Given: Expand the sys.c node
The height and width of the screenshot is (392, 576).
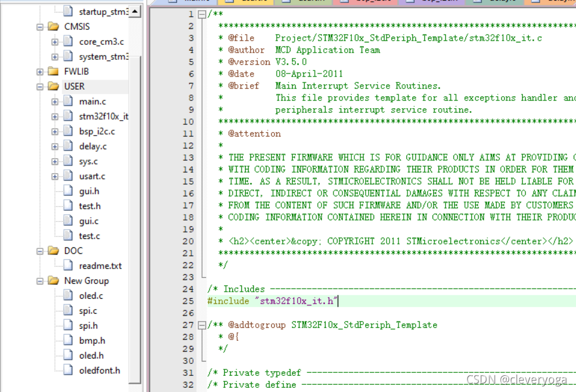Looking at the screenshot, I should (55, 162).
